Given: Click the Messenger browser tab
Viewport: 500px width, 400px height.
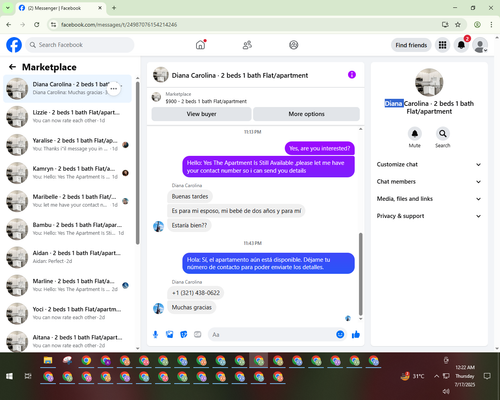Looking at the screenshot, I should point(60,8).
